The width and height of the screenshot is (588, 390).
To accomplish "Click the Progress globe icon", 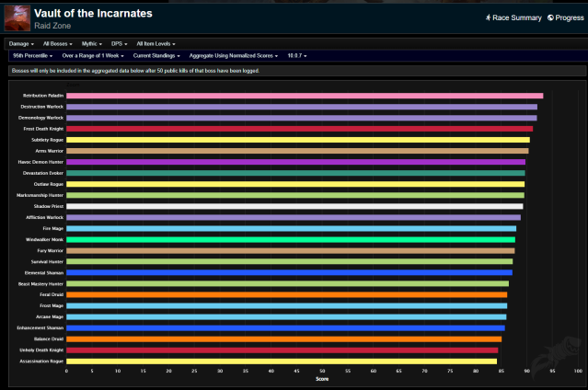I will (550, 17).
